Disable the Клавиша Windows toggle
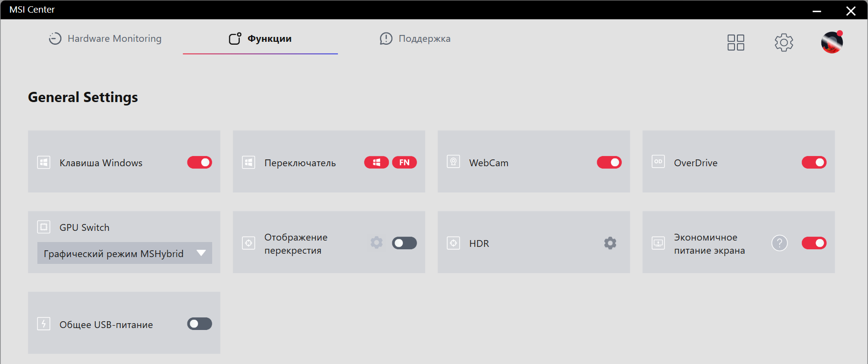Viewport: 868px width, 364px height. click(200, 162)
